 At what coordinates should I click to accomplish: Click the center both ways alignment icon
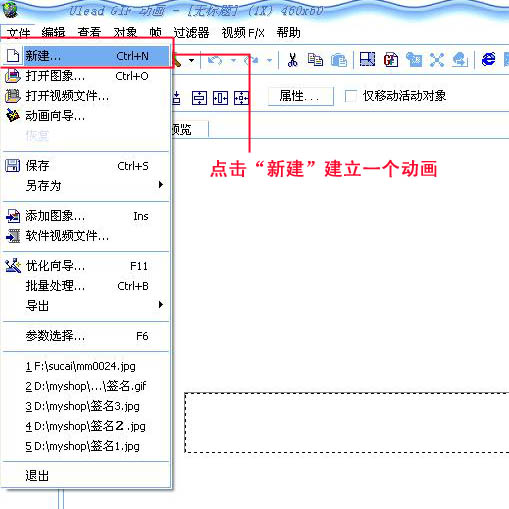tap(241, 98)
